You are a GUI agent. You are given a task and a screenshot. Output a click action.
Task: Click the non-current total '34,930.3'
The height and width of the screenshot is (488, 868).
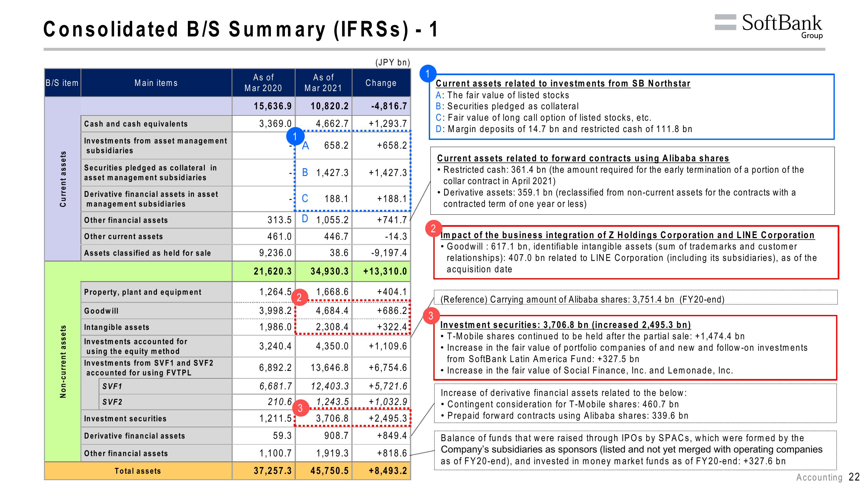[x=329, y=271]
